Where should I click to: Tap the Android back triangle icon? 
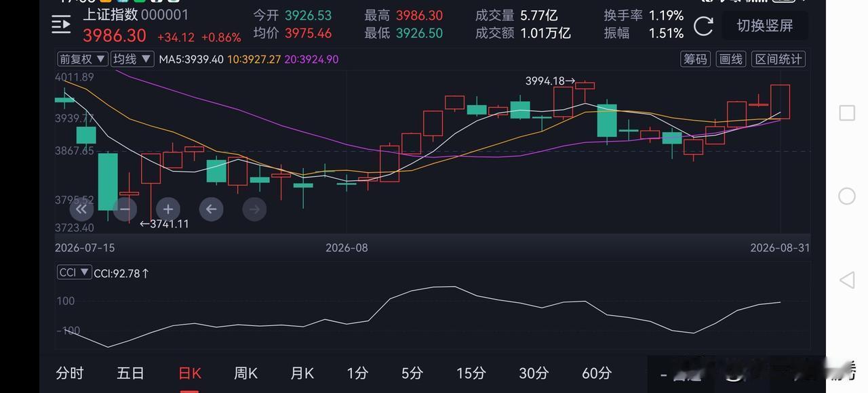tap(847, 280)
